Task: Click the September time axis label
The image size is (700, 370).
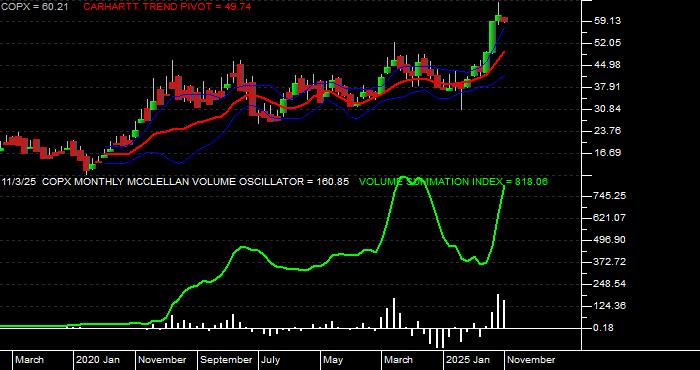Action: click(x=226, y=360)
